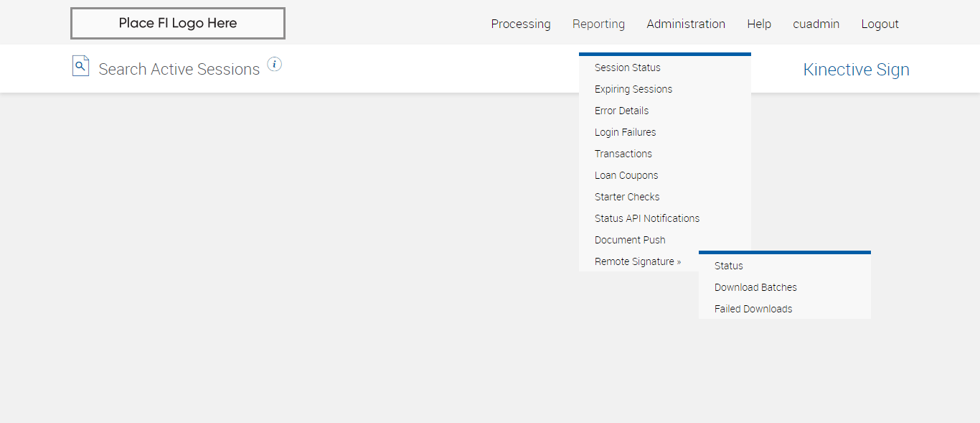
Task: Open the Error Details report
Action: click(621, 111)
